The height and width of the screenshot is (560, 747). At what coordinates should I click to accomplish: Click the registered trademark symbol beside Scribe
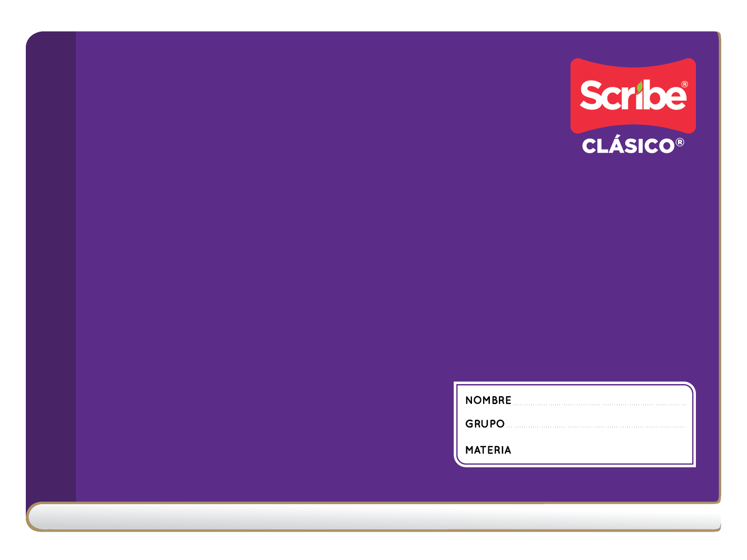coord(684,84)
